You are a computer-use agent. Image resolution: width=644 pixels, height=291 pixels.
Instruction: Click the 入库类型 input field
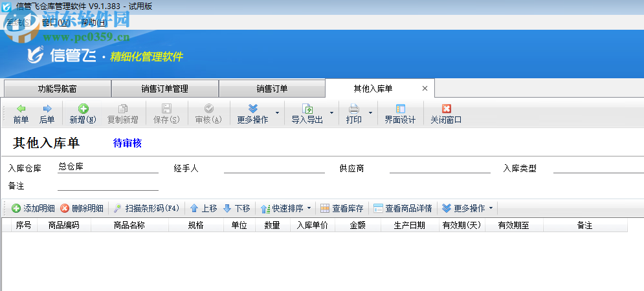point(599,167)
